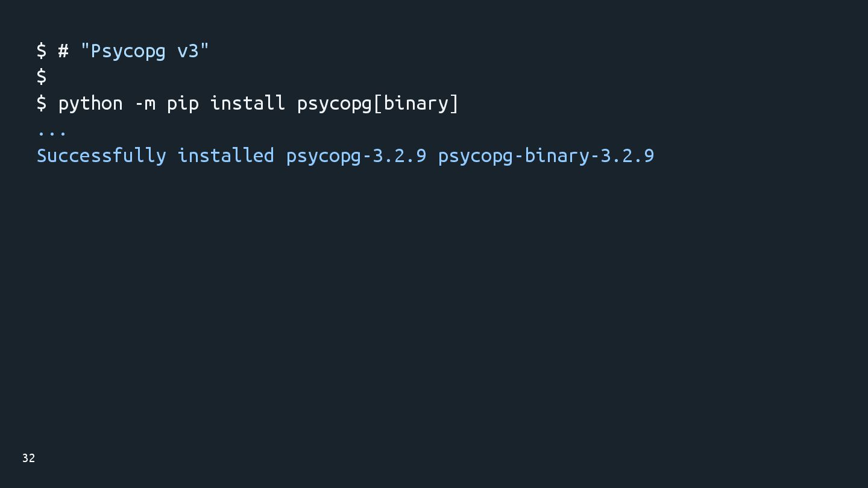Select the word install in the command
868x488 pixels.
(247, 103)
